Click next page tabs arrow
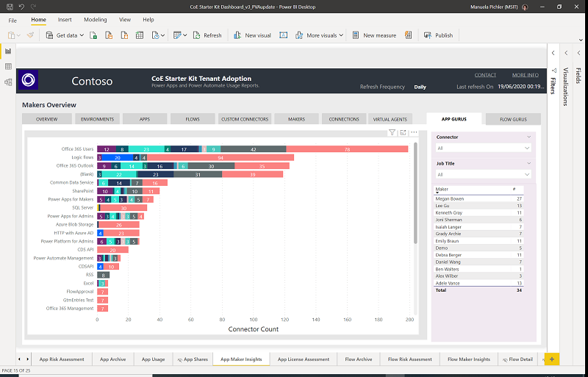The image size is (588, 377). (27, 359)
